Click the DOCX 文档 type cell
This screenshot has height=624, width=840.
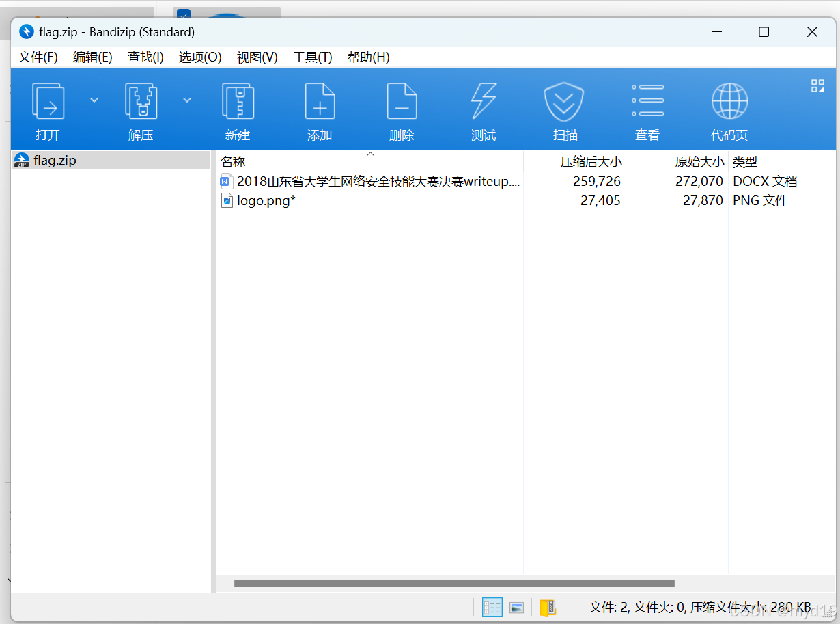[765, 181]
